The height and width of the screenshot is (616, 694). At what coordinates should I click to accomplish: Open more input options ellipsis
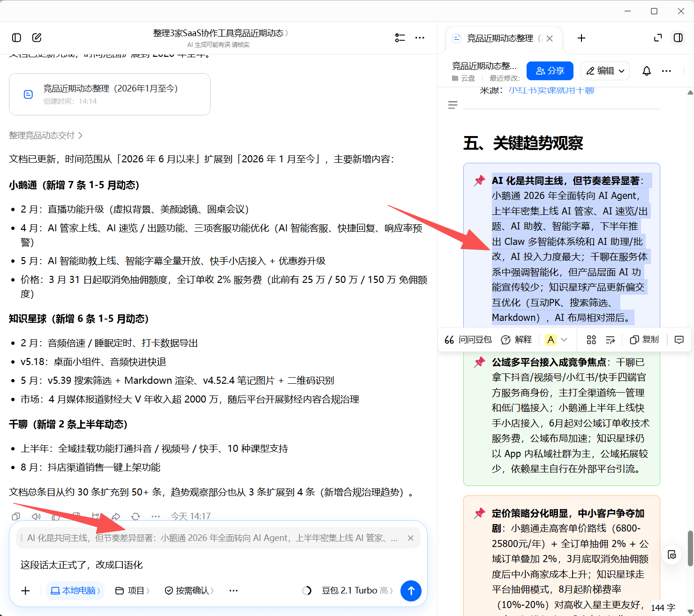(x=234, y=591)
